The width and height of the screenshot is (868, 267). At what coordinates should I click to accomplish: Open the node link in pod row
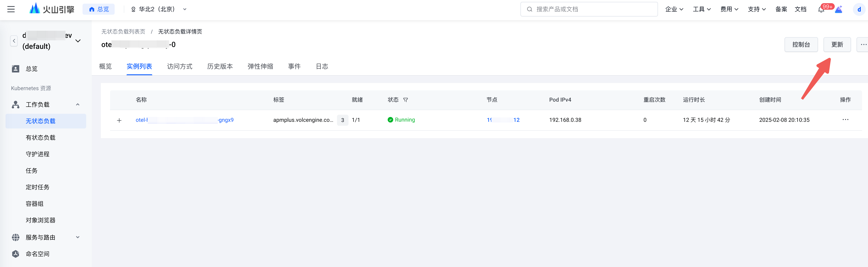[503, 120]
